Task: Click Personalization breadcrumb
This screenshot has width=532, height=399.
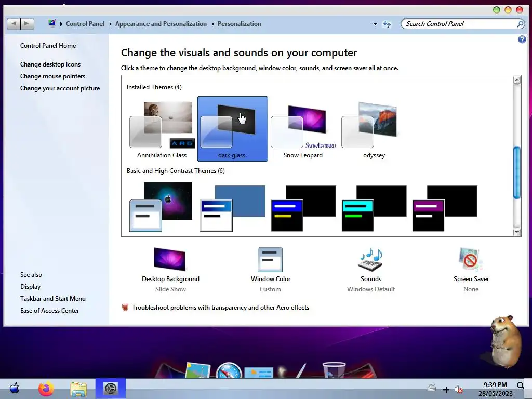Action: coord(239,24)
